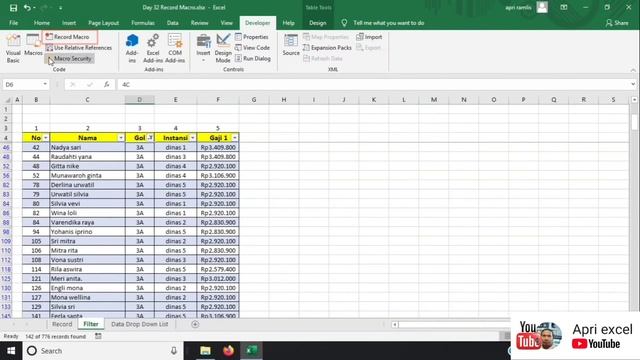The height and width of the screenshot is (360, 640).
Task: Click the Name Box showing D6
Action: click(22, 84)
